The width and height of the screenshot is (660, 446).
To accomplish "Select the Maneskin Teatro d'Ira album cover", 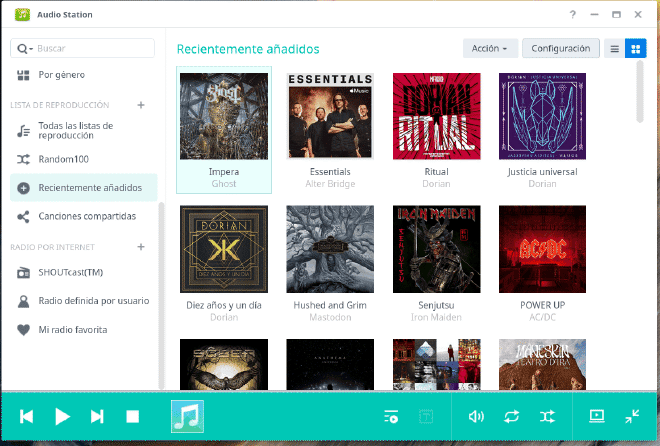I will (543, 364).
